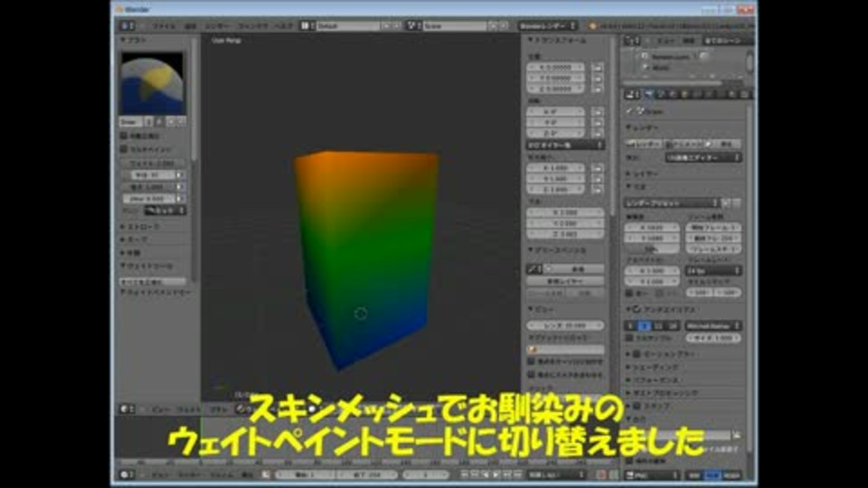Switch to the World properties tab icon
Viewport: 868px width, 488px height.
pos(673,95)
